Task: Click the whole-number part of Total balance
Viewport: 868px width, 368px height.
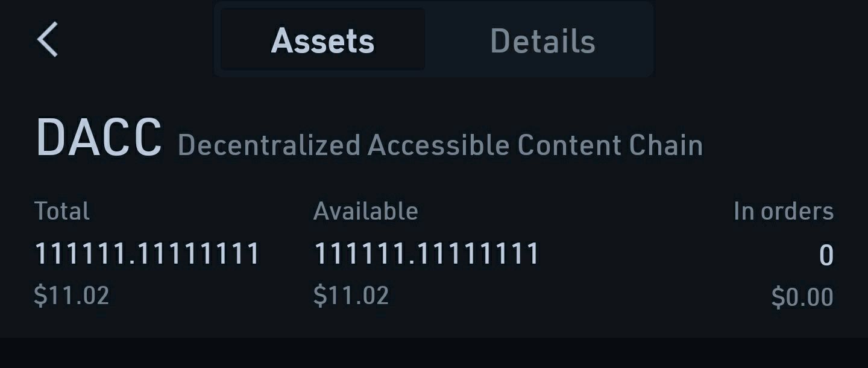Action: 81,253
